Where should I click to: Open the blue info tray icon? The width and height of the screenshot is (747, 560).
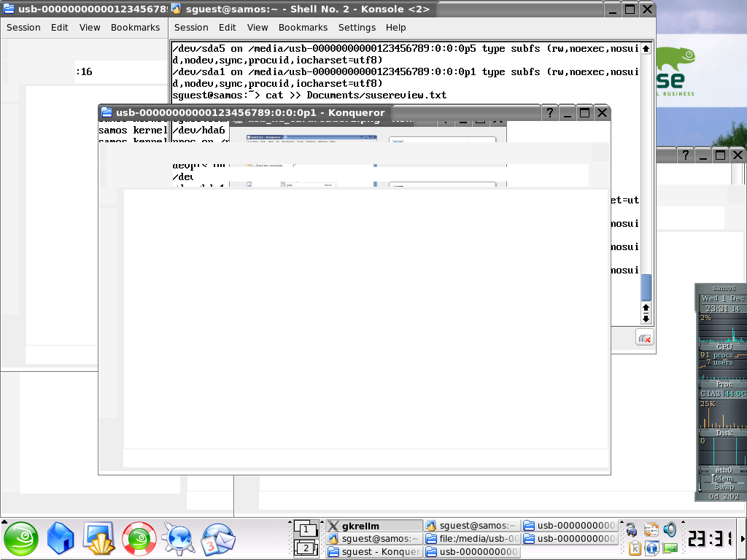coord(651,548)
